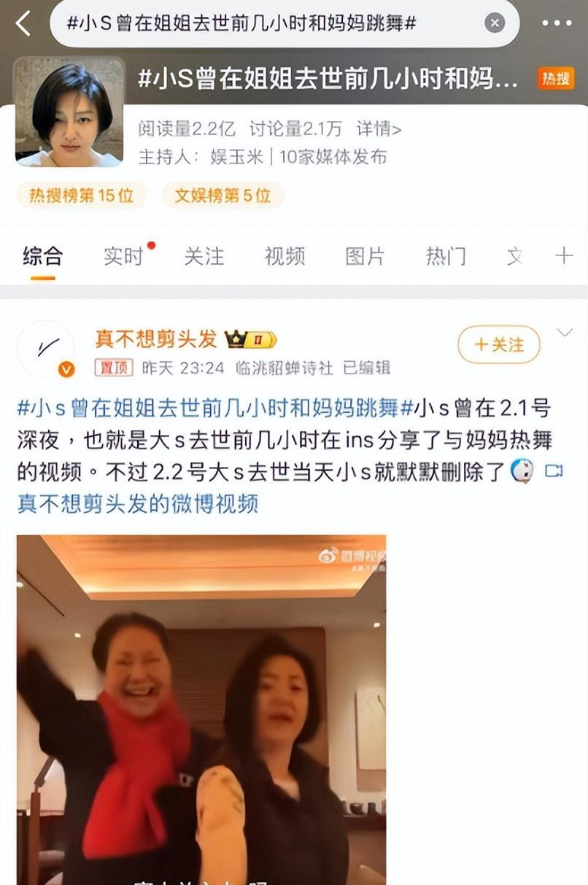Viewport: 588px width, 885px height.
Task: Add a tab with plus icon
Action: click(564, 255)
